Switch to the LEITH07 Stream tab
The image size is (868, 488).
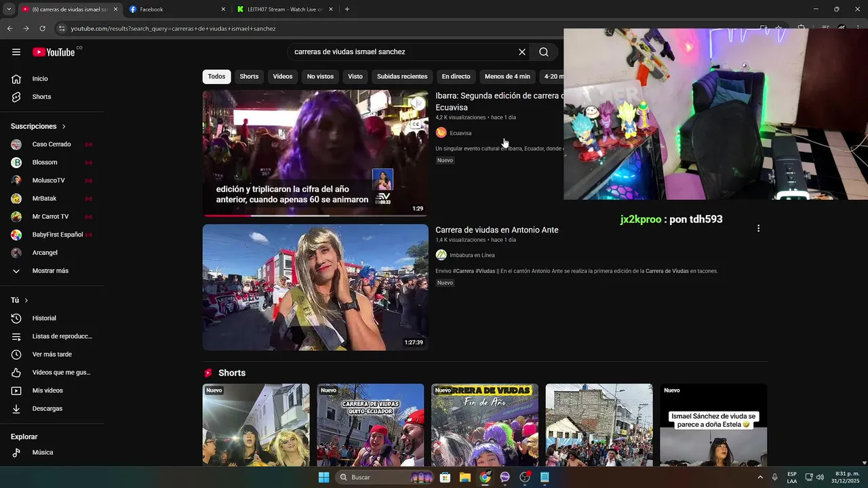(285, 9)
